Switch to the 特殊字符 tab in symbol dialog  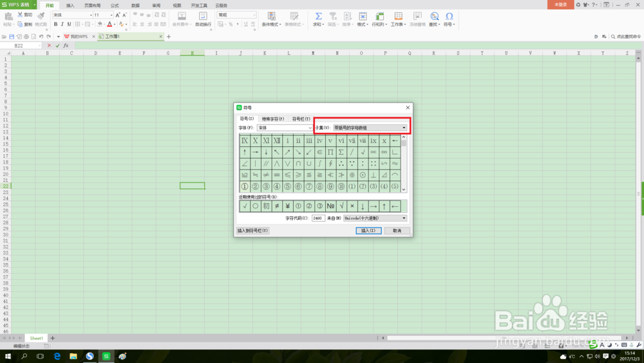(x=272, y=119)
